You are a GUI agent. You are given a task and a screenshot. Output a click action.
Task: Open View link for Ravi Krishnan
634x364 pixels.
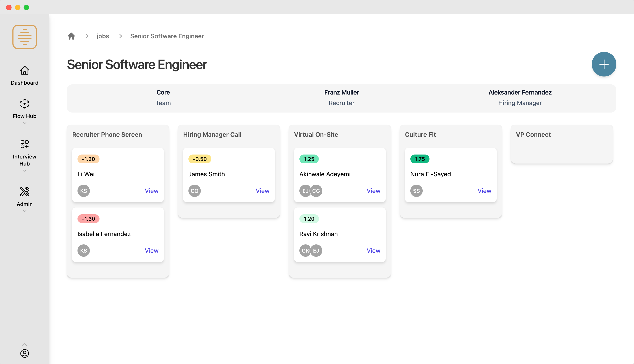[x=373, y=251]
